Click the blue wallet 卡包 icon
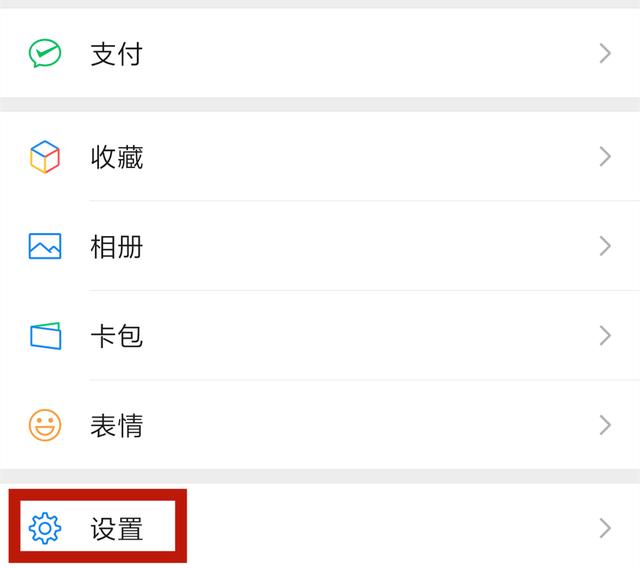The image size is (640, 568). [45, 336]
